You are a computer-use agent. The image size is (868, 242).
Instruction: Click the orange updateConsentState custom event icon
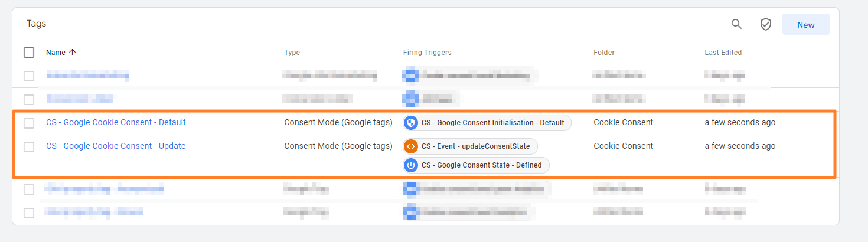pos(411,146)
